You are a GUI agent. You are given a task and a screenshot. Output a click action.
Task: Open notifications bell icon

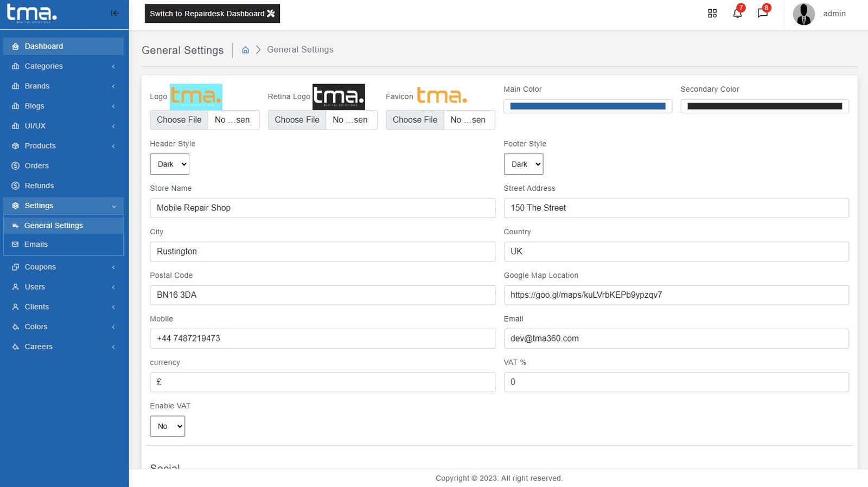[x=737, y=14]
